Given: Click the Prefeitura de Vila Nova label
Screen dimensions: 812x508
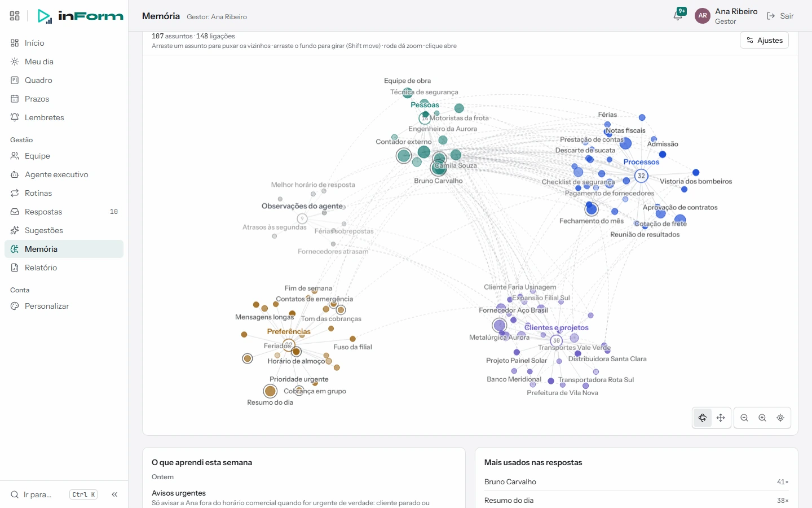Looking at the screenshot, I should (x=562, y=392).
